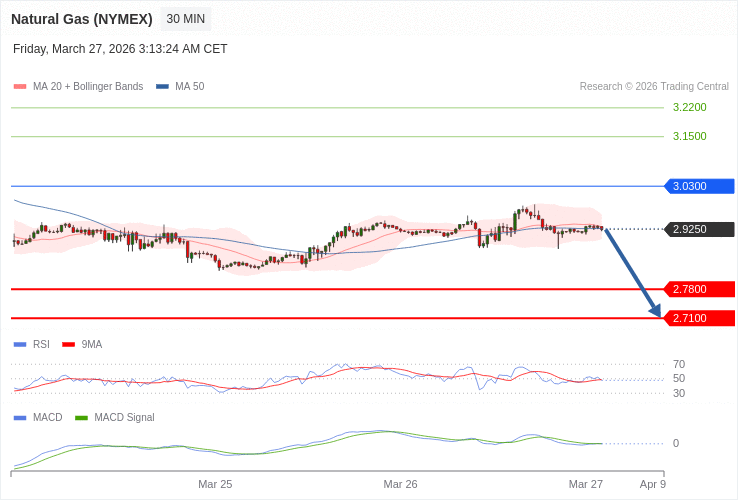Click the 2.7800 red support tag
738x500 pixels.
tap(699, 289)
